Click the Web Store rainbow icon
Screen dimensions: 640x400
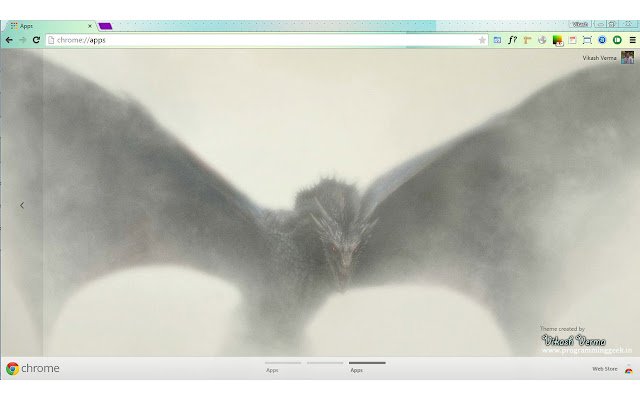point(629,370)
